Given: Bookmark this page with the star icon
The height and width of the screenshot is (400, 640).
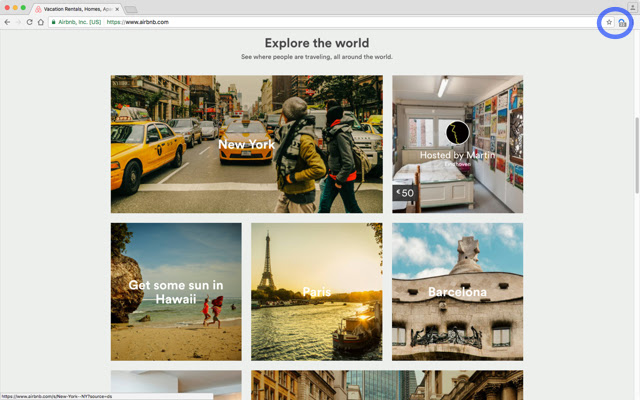Looking at the screenshot, I should 609,22.
